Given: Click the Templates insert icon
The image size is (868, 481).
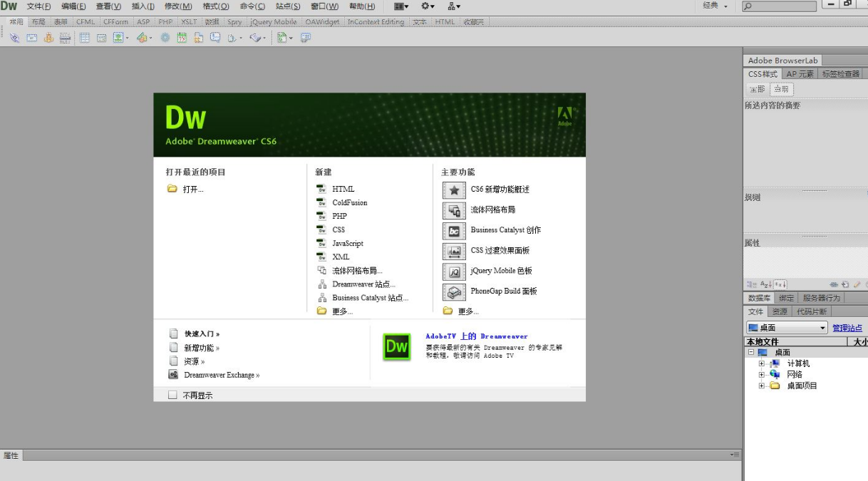Looking at the screenshot, I should 281,38.
